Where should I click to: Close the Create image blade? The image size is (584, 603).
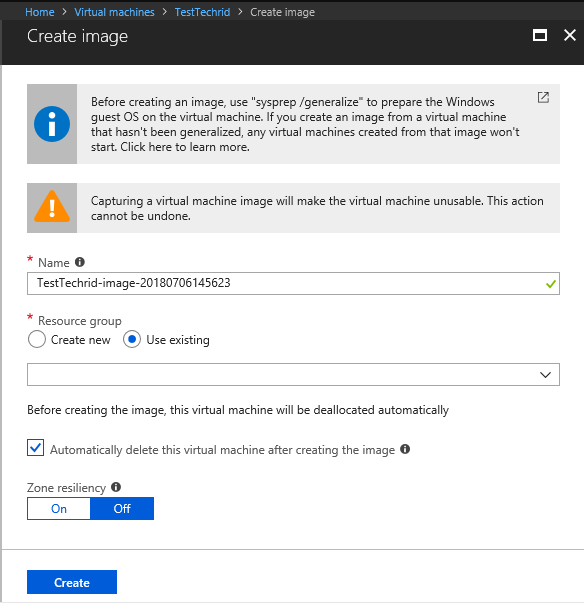[569, 35]
